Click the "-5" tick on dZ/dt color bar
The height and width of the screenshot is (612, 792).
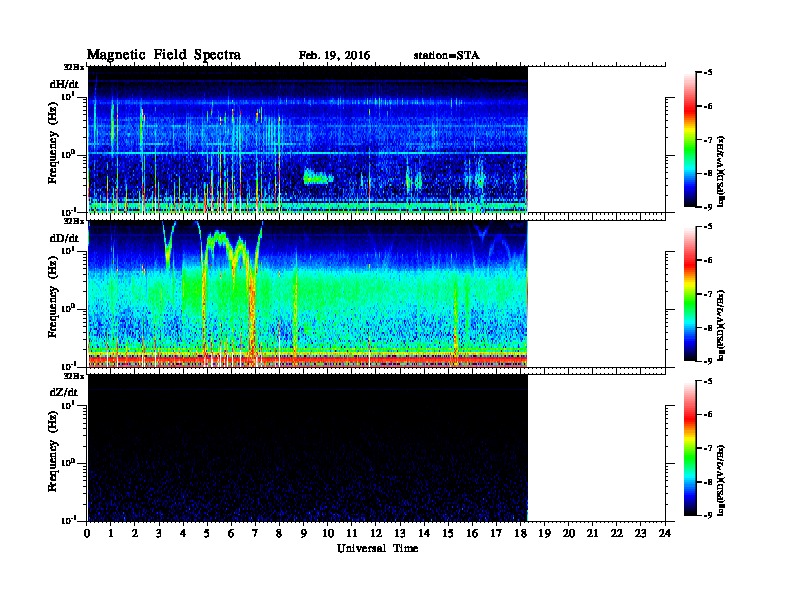708,381
